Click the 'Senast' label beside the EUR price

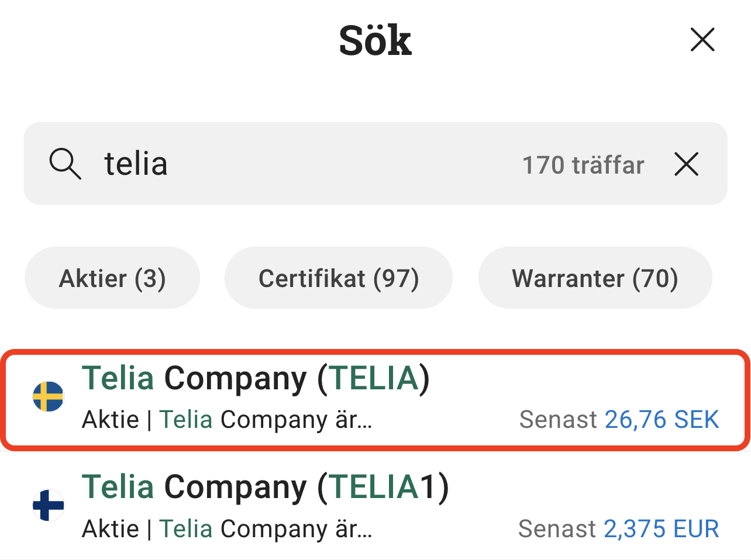click(557, 529)
